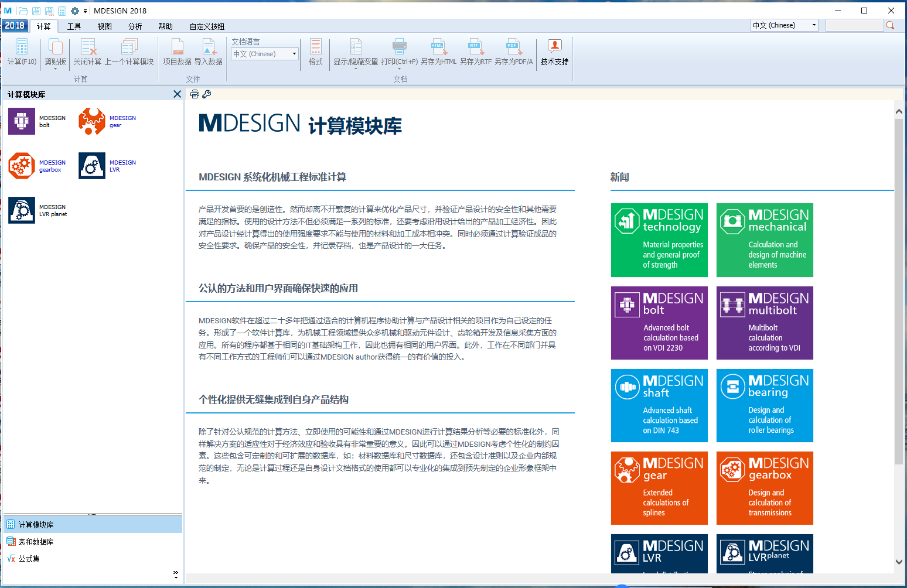Image resolution: width=907 pixels, height=588 pixels.
Task: Open MDESIGN LVR planet module in library panel
Action: pos(38,210)
